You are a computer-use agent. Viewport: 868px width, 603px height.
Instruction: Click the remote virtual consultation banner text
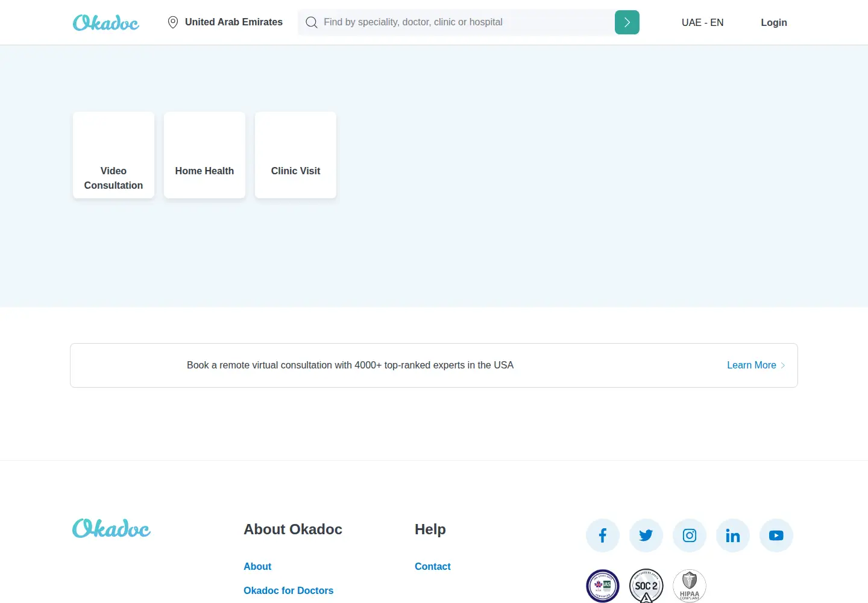tap(350, 365)
